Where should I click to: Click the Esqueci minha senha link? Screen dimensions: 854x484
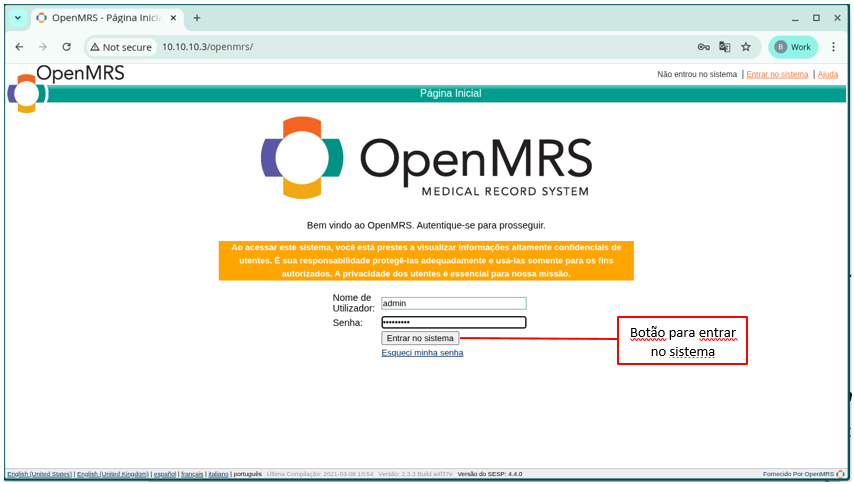422,352
